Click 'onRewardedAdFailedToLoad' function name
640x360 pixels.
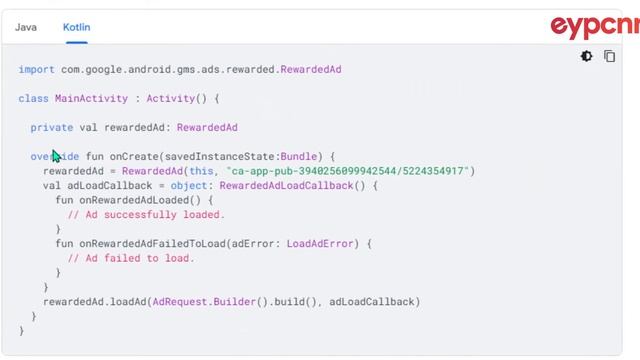coord(152,244)
